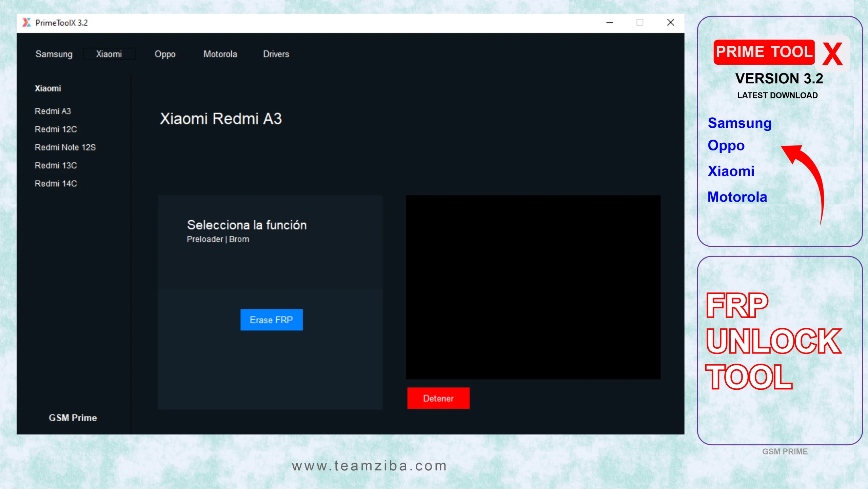Click the Xiaomi Redmi A3 title
Image resolution: width=868 pixels, height=489 pixels.
[x=221, y=119]
